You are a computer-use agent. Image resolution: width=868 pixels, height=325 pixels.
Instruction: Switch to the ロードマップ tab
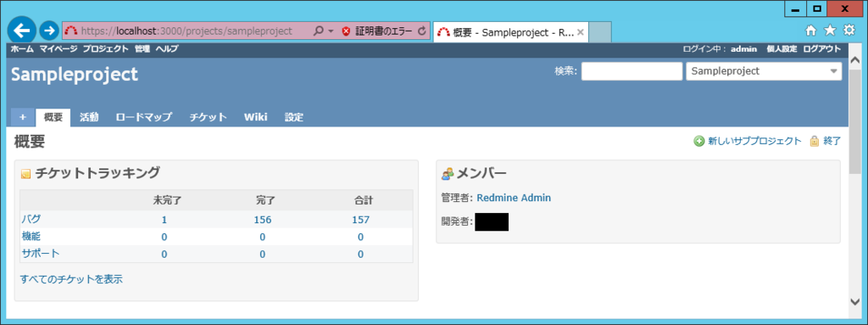(144, 117)
